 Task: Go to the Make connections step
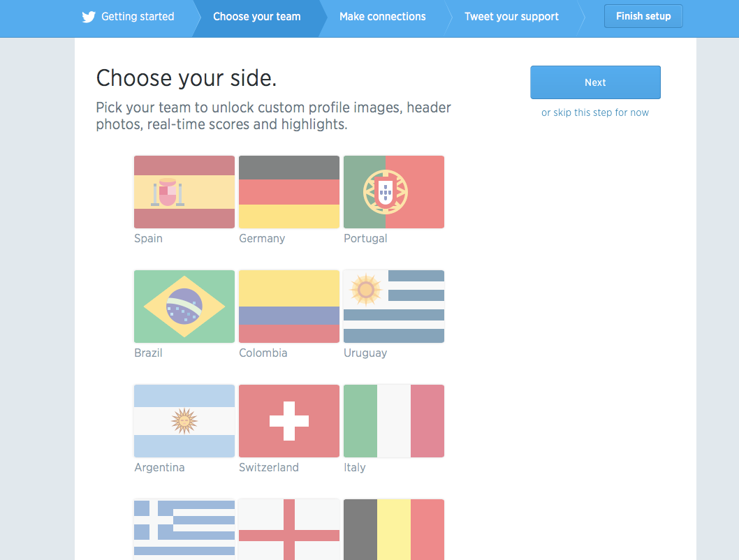pos(383,17)
